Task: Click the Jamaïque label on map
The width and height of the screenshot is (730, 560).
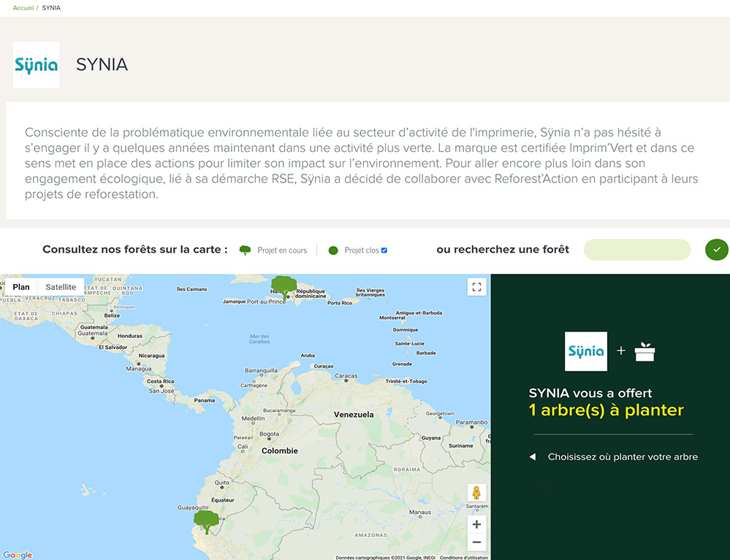Action: (x=234, y=302)
